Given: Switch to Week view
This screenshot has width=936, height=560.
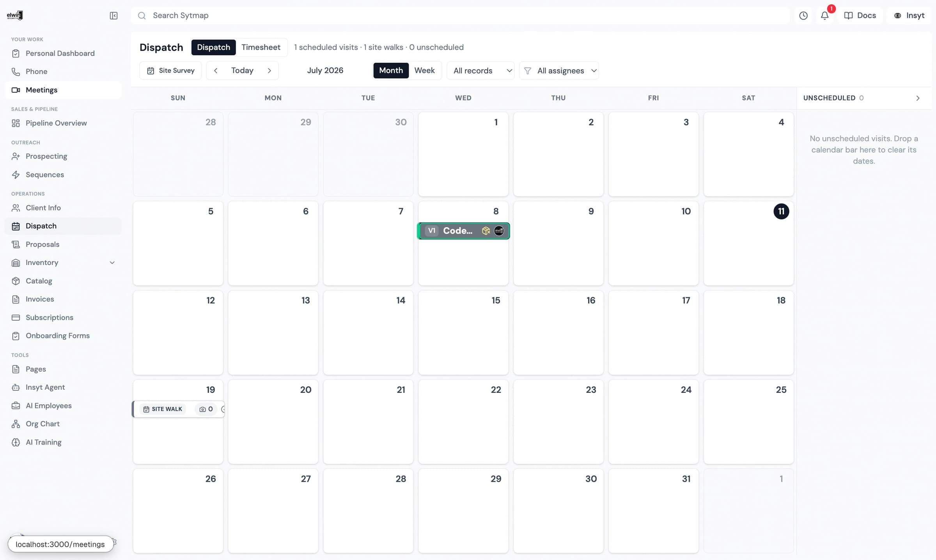Looking at the screenshot, I should [x=424, y=71].
